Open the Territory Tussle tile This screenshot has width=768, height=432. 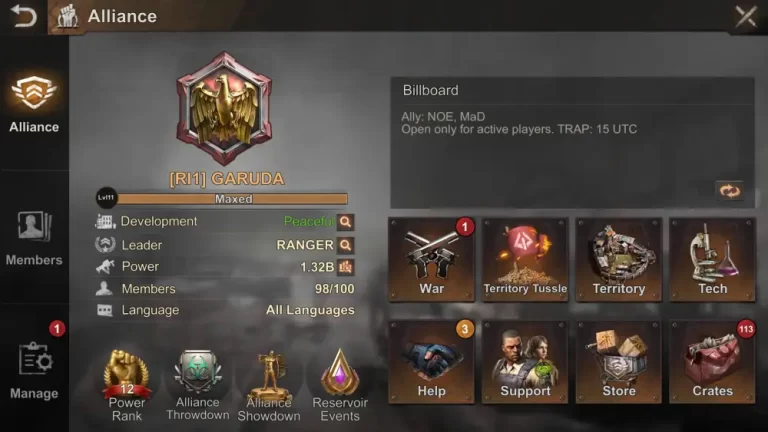coord(525,260)
